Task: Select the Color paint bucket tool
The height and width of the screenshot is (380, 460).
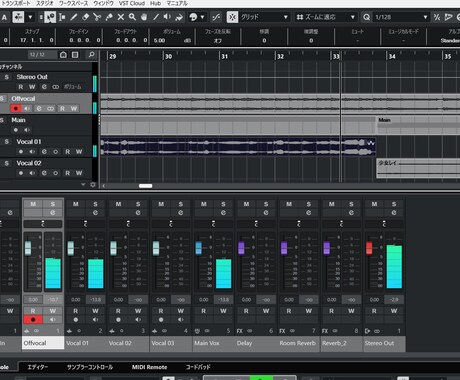Action: [x=179, y=17]
